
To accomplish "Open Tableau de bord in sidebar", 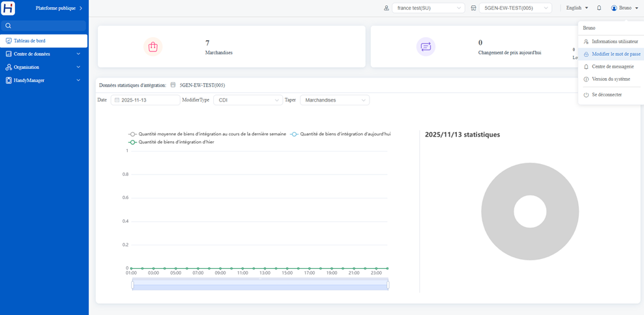I will (x=44, y=41).
